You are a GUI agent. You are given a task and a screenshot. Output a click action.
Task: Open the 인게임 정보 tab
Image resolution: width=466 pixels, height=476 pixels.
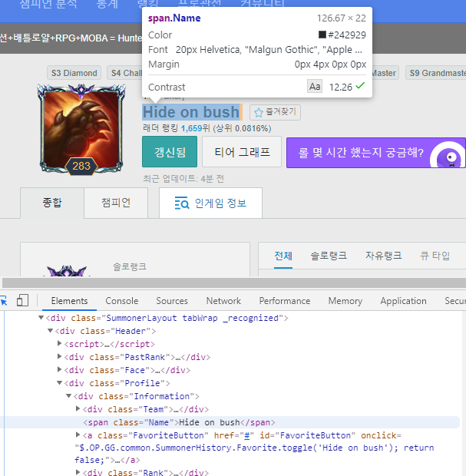[x=210, y=203]
